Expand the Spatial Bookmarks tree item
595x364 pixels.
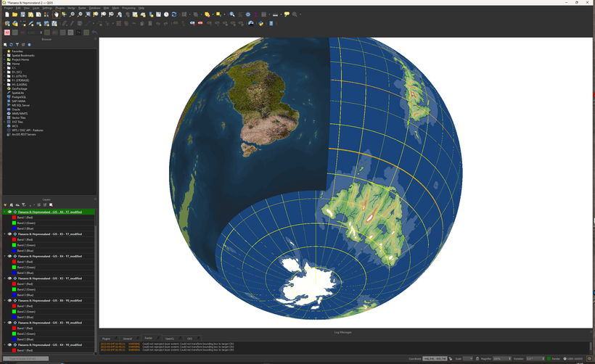[4, 55]
